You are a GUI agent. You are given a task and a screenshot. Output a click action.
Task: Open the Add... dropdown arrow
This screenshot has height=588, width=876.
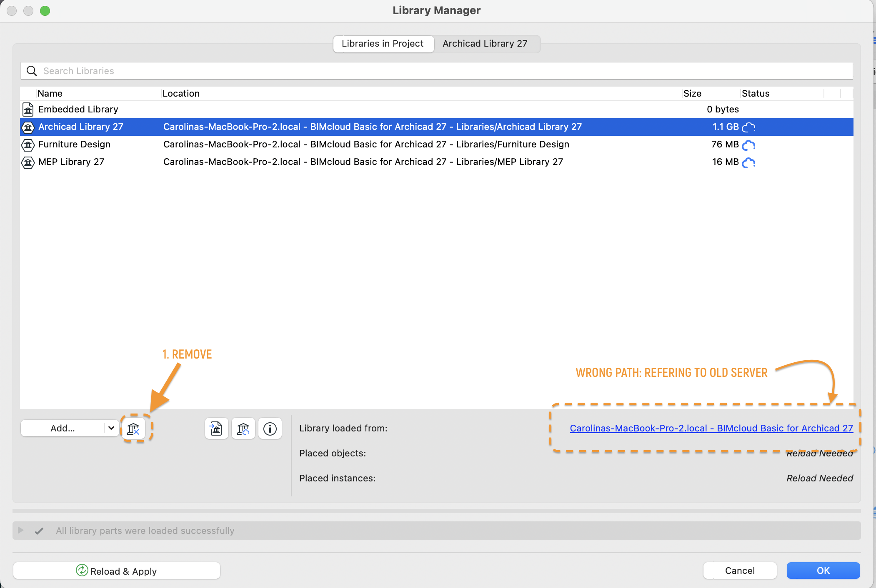tap(111, 428)
